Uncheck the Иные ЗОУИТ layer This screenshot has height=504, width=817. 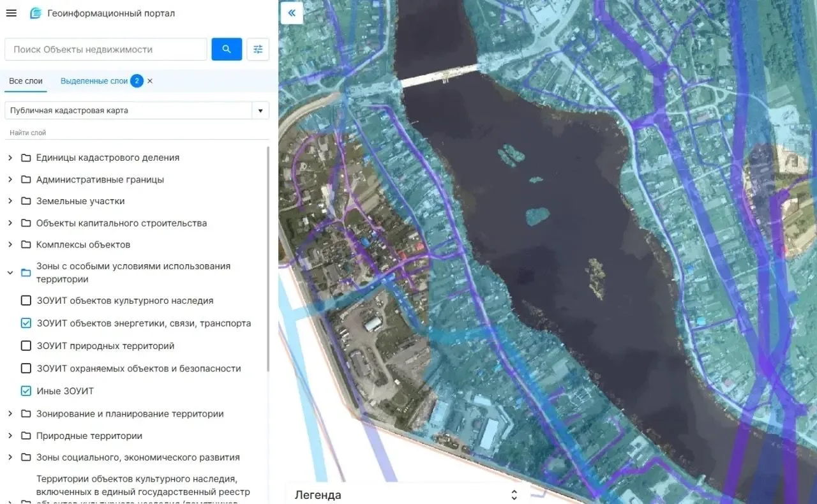(26, 391)
